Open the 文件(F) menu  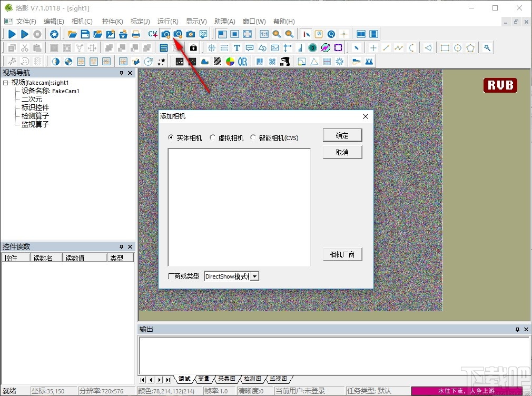point(26,22)
